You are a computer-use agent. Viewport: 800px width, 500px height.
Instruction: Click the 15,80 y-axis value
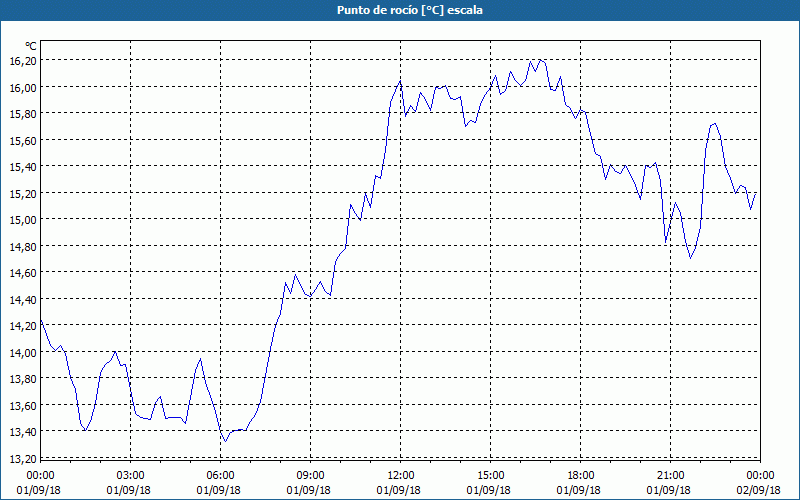click(x=23, y=114)
